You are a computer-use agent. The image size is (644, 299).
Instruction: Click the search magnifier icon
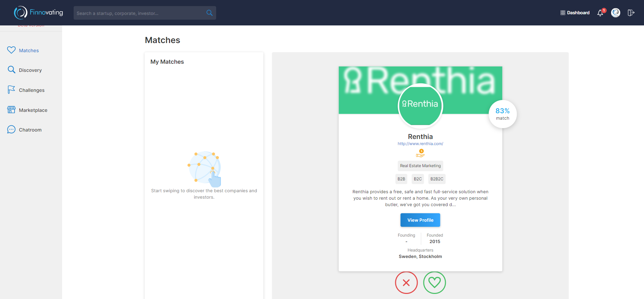point(209,13)
